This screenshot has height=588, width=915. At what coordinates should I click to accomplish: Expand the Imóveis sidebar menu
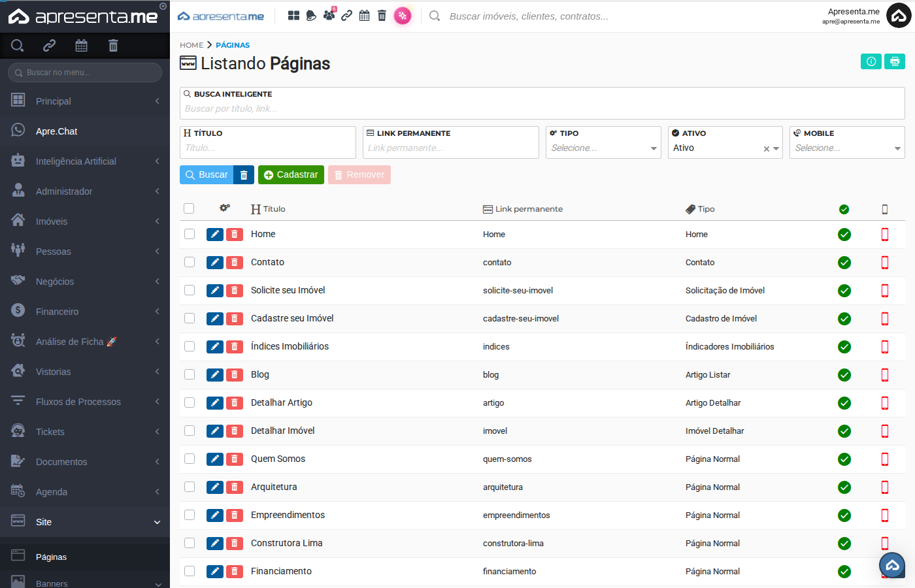click(x=85, y=221)
